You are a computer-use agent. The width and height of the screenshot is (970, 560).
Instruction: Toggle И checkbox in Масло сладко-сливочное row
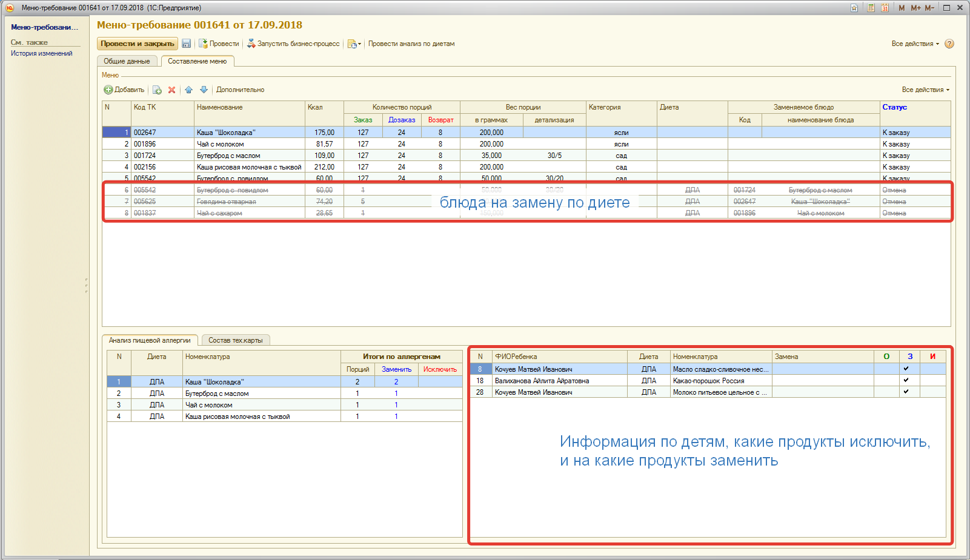932,369
